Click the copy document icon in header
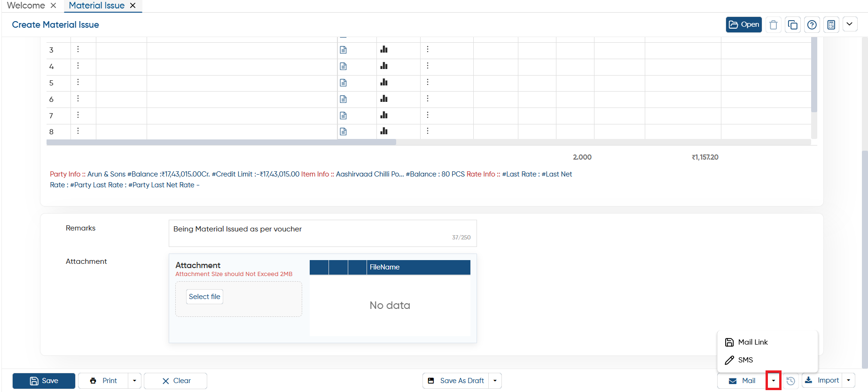 click(793, 25)
